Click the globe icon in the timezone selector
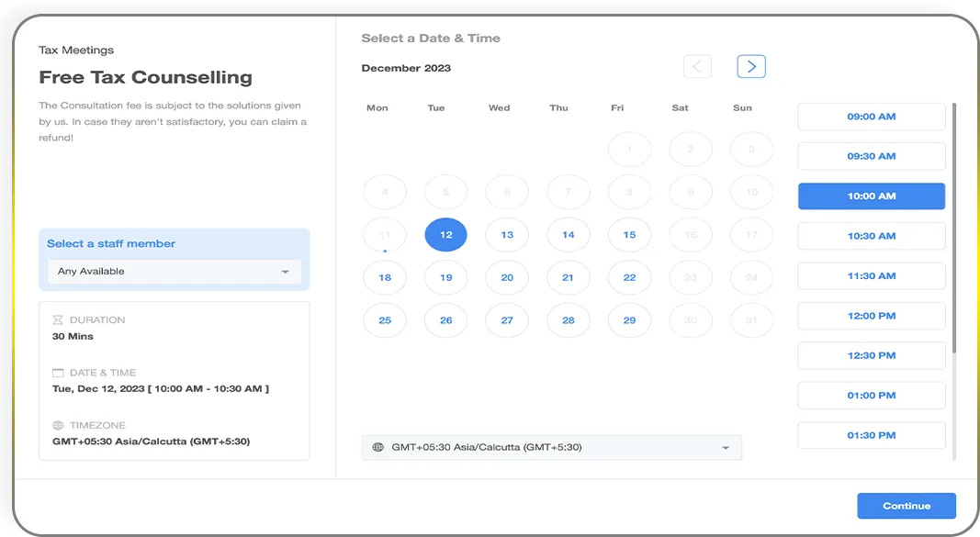 377,447
